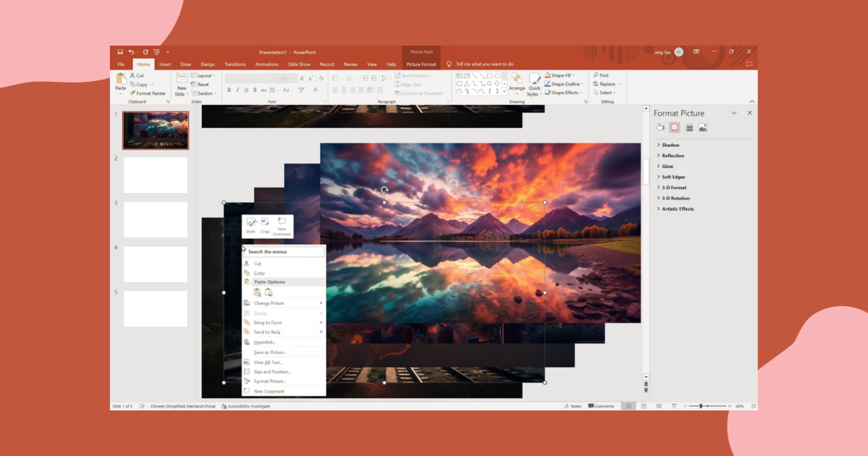Open the Section dropdown
This screenshot has width=868, height=456.
tap(204, 93)
